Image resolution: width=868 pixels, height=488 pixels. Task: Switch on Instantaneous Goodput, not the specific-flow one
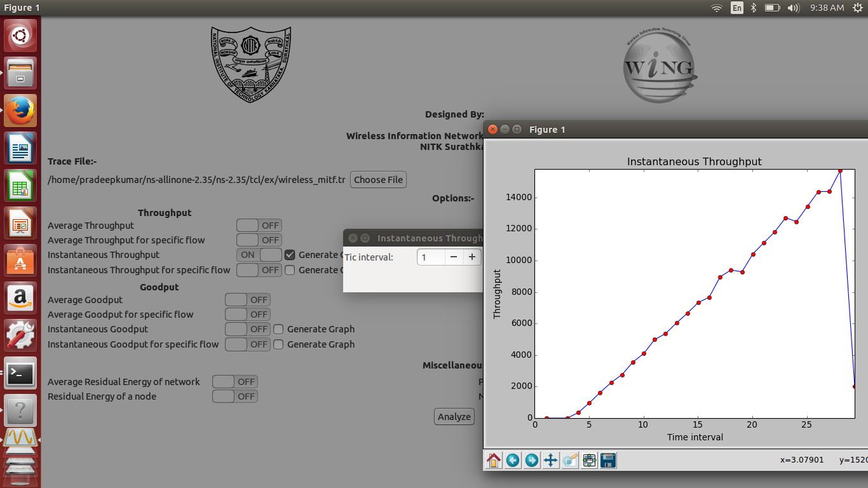pyautogui.click(x=247, y=329)
